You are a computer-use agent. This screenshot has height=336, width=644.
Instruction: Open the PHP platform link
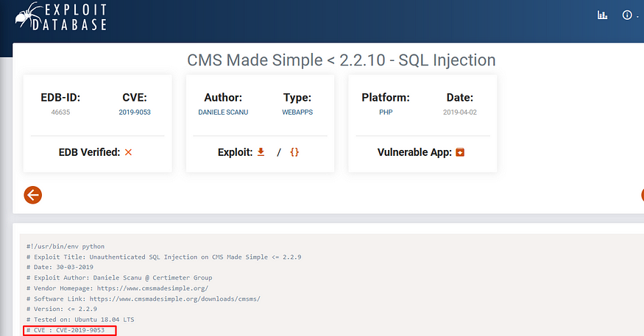[386, 112]
